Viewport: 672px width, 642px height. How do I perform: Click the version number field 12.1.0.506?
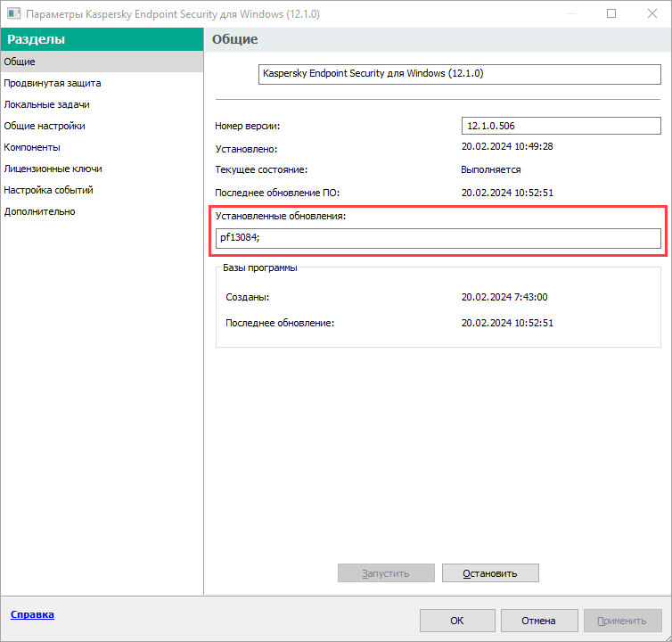click(x=561, y=126)
